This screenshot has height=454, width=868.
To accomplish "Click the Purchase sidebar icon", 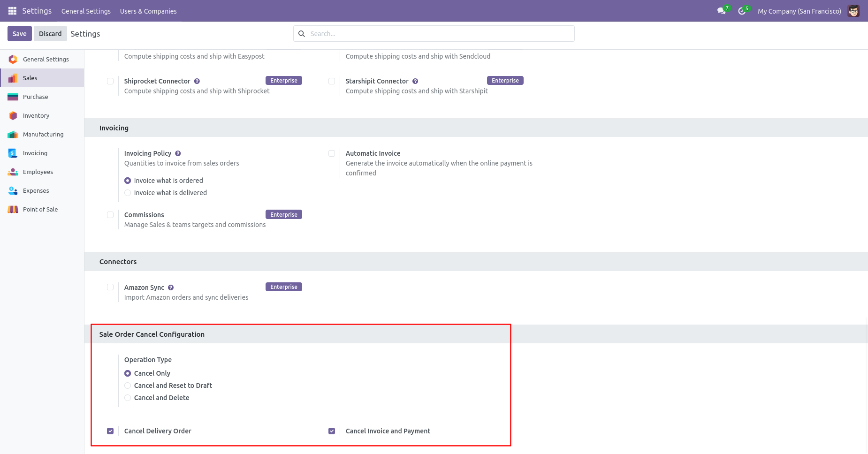I will (x=13, y=97).
